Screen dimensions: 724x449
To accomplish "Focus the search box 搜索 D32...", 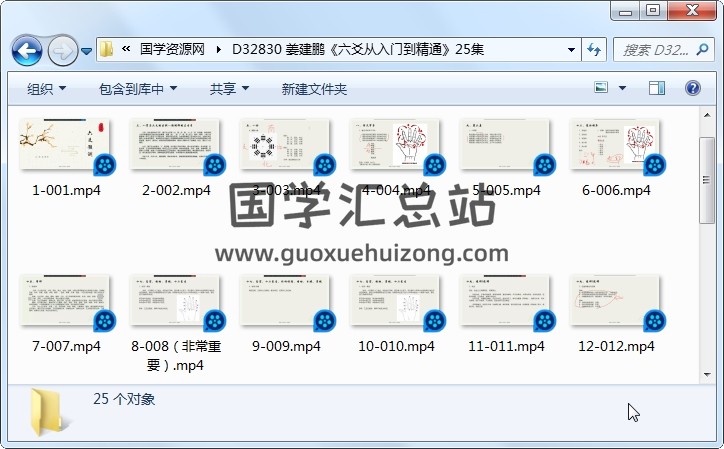I will (x=656, y=49).
